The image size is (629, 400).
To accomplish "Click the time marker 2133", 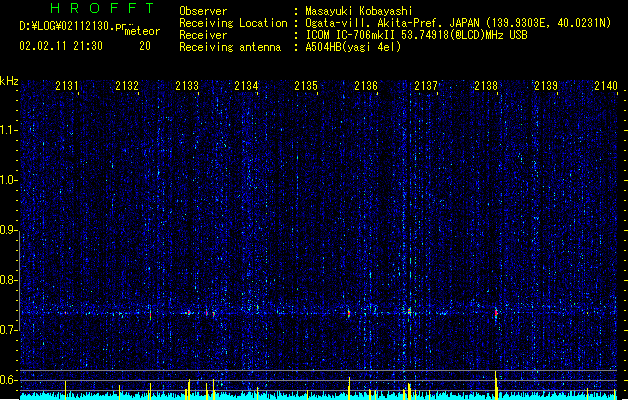I will point(187,86).
